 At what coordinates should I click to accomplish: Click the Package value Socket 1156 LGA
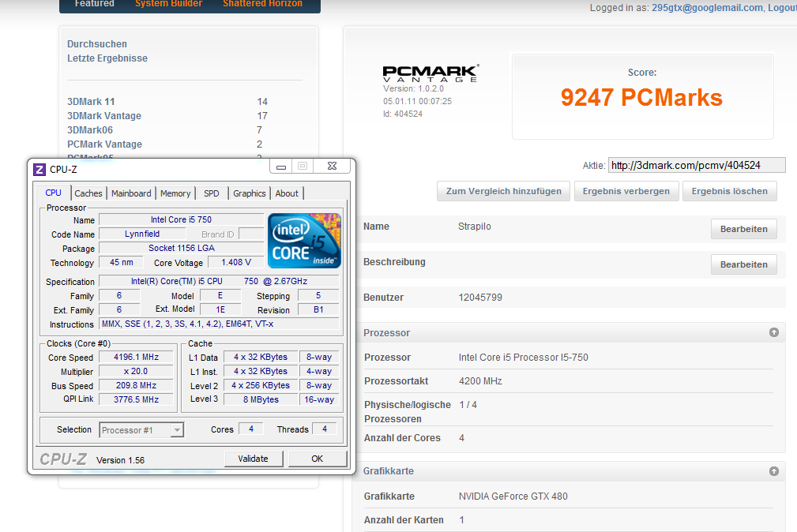[x=182, y=248]
